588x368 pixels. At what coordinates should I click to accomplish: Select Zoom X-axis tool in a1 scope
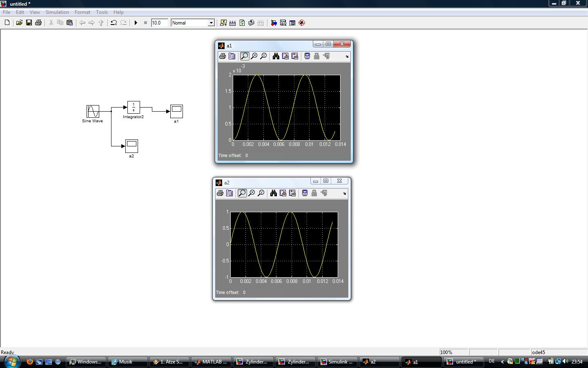click(x=254, y=56)
